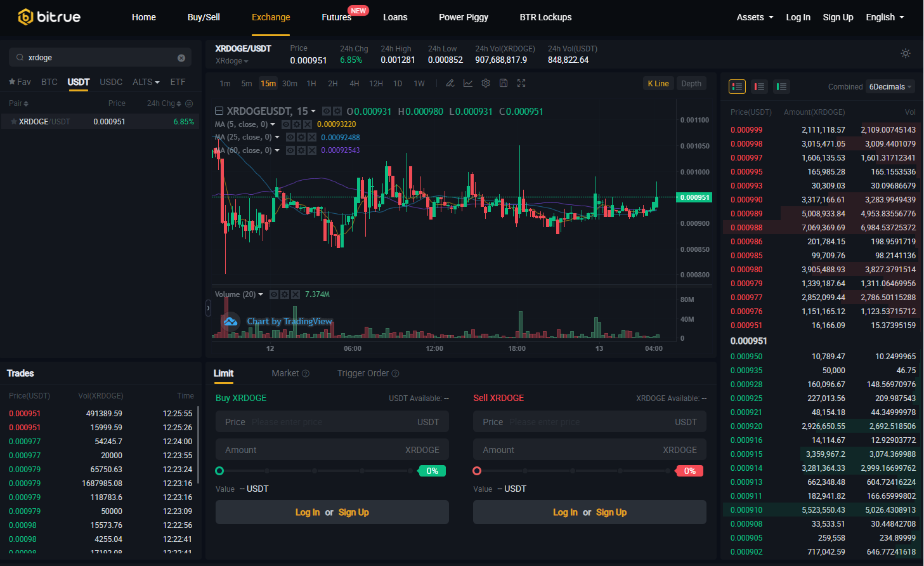Open XRDOGEUSDT series settings gear
This screenshot has height=566, width=924.
[x=337, y=111]
